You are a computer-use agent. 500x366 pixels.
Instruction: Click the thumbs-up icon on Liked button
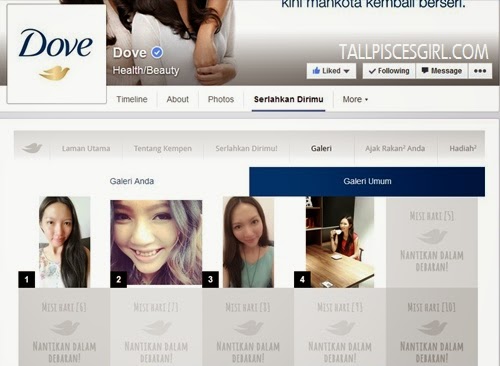pos(316,71)
